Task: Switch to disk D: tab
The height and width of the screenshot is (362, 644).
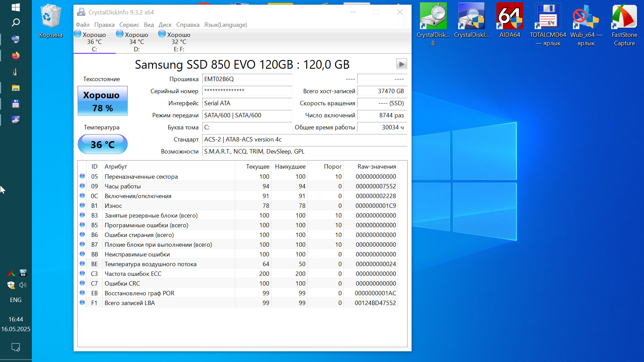Action: tap(136, 42)
